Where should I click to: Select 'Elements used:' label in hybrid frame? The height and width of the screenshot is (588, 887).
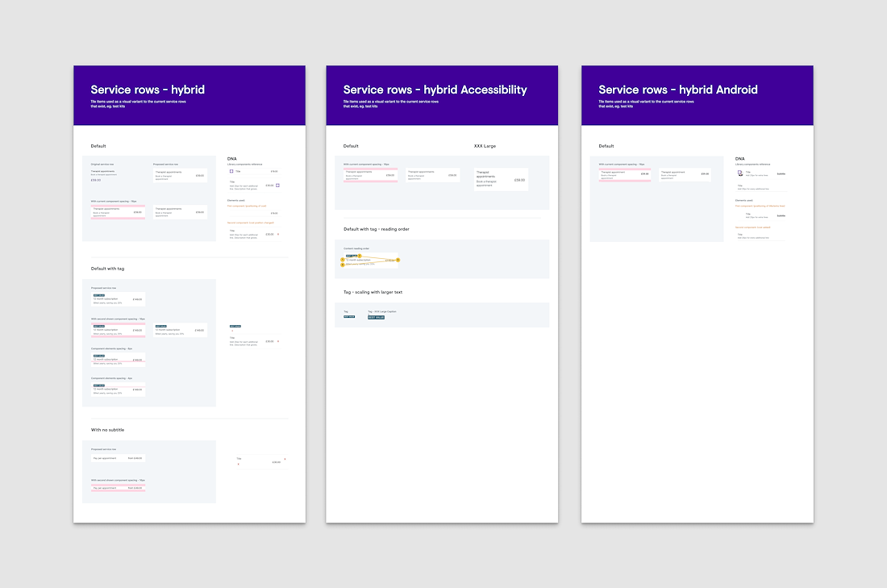pos(236,200)
